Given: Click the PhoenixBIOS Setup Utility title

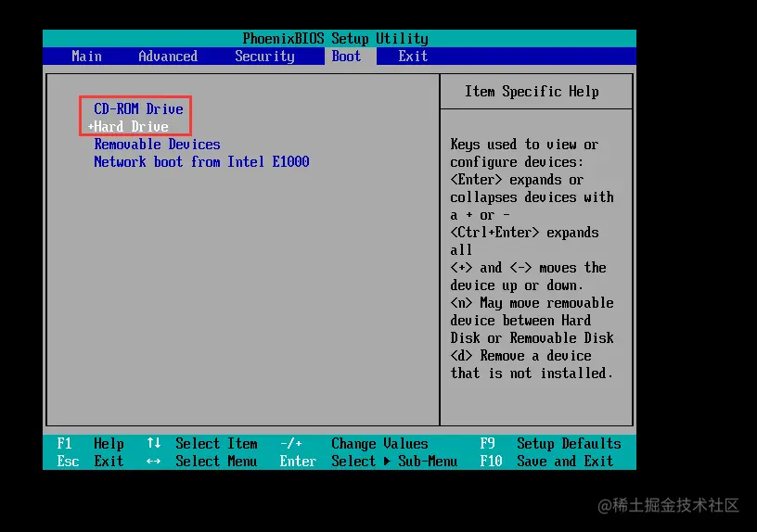Looking at the screenshot, I should click(336, 39).
